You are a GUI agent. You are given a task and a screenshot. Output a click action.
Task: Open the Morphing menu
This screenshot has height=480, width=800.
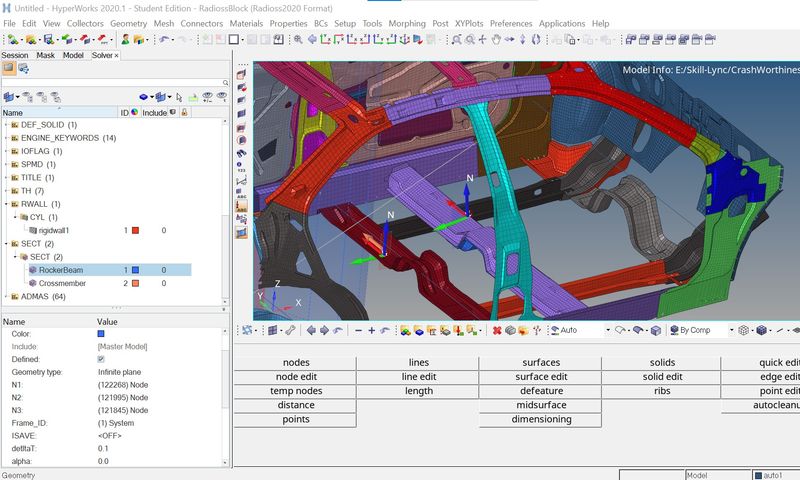(x=407, y=23)
